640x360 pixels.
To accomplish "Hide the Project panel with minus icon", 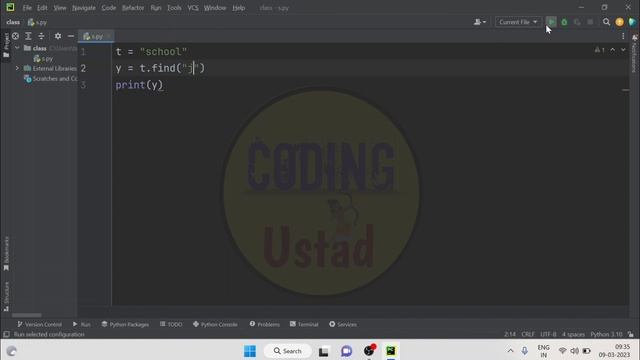I will point(71,36).
